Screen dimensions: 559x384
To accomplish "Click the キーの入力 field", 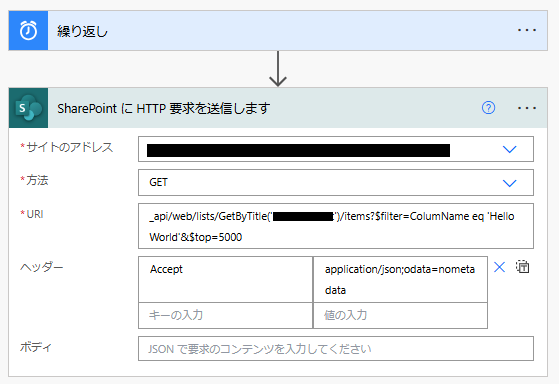I will pos(225,316).
